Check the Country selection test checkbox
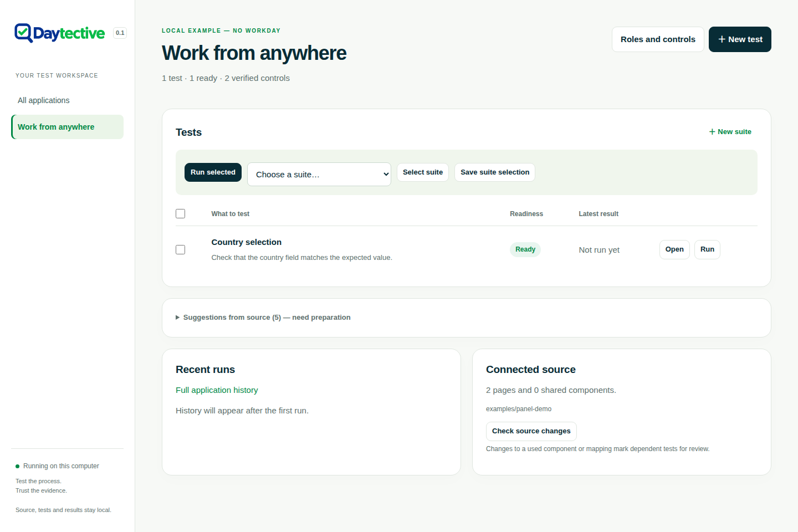 tap(180, 249)
